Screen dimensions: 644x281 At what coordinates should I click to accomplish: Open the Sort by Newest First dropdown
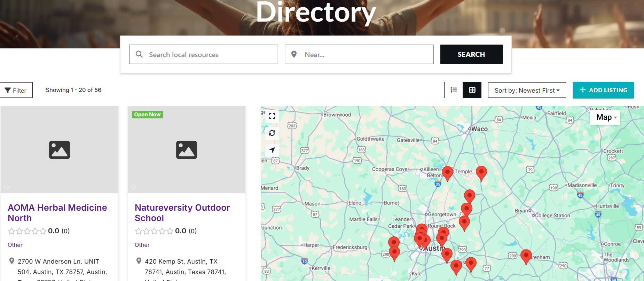(527, 90)
